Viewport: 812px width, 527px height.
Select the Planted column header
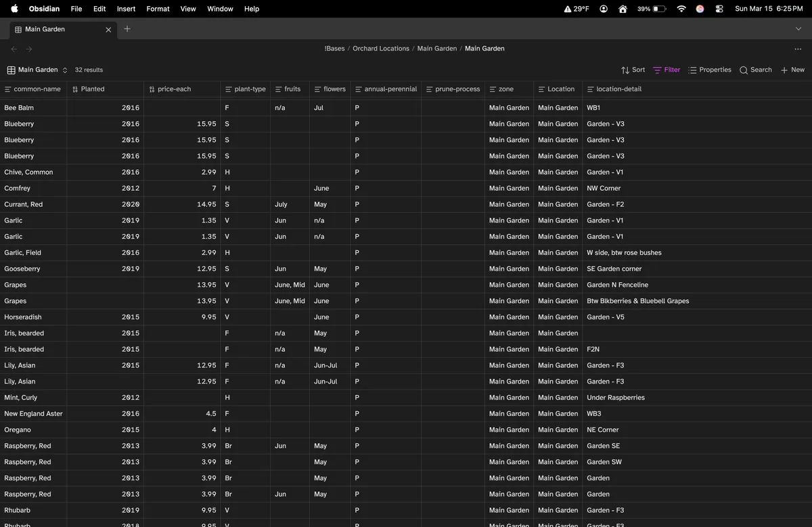(93, 89)
